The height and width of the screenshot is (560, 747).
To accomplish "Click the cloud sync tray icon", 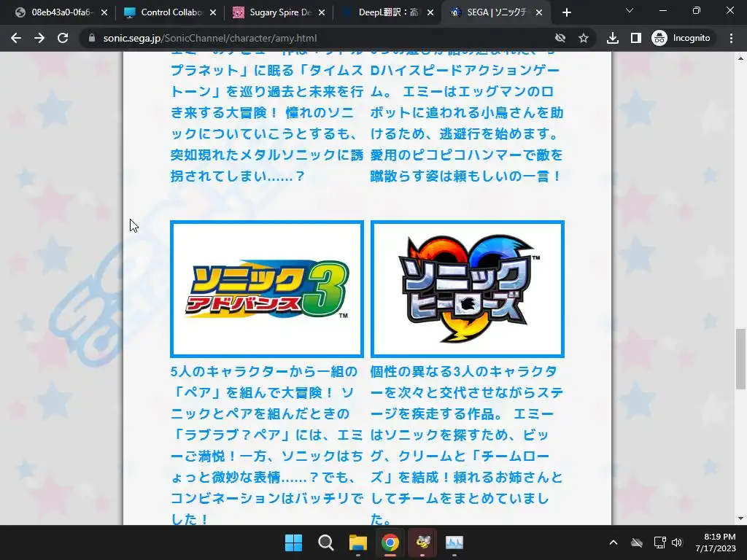I will point(636,542).
